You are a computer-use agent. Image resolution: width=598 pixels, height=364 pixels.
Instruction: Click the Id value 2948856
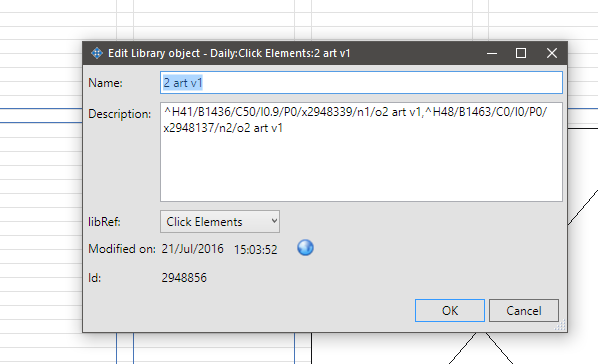tap(184, 277)
